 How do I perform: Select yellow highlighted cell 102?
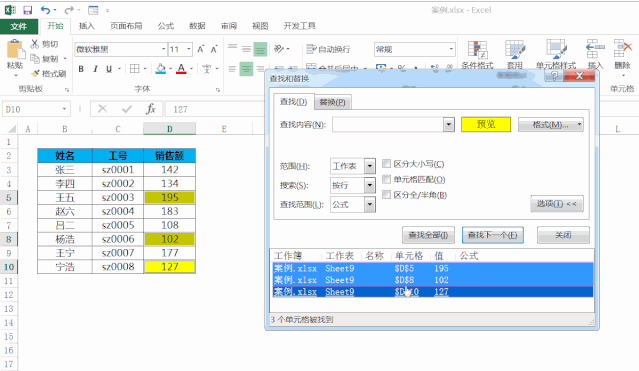point(170,239)
